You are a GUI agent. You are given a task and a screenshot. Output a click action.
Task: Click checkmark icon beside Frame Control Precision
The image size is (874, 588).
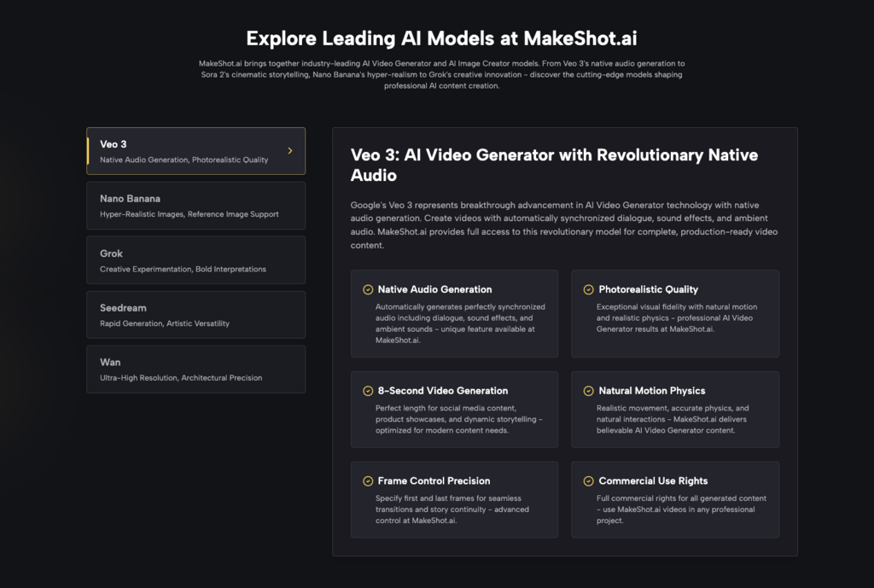pyautogui.click(x=367, y=481)
